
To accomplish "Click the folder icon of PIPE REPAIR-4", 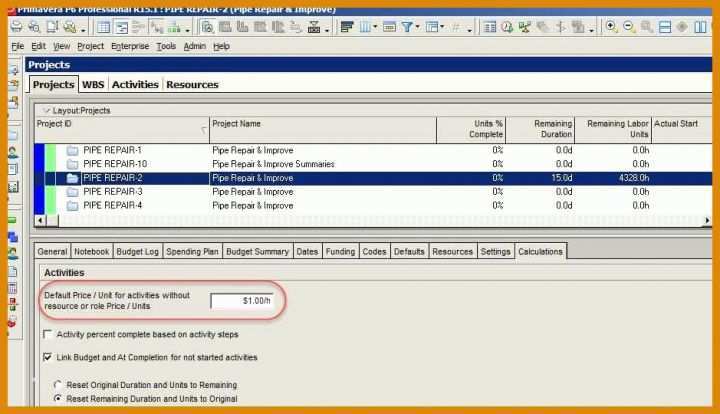I will pos(72,206).
